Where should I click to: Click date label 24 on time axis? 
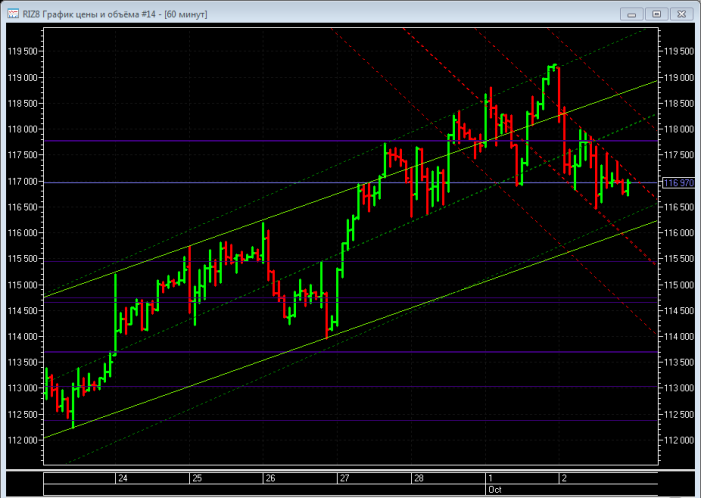click(x=122, y=478)
